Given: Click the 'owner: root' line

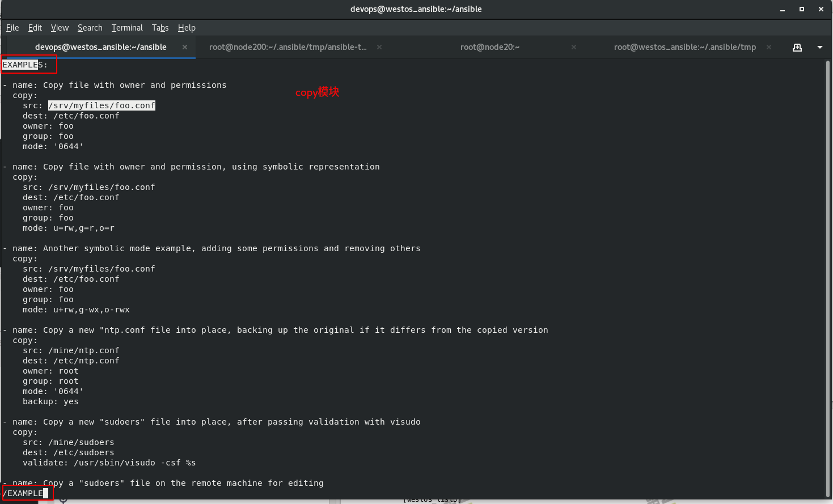Looking at the screenshot, I should coord(50,371).
